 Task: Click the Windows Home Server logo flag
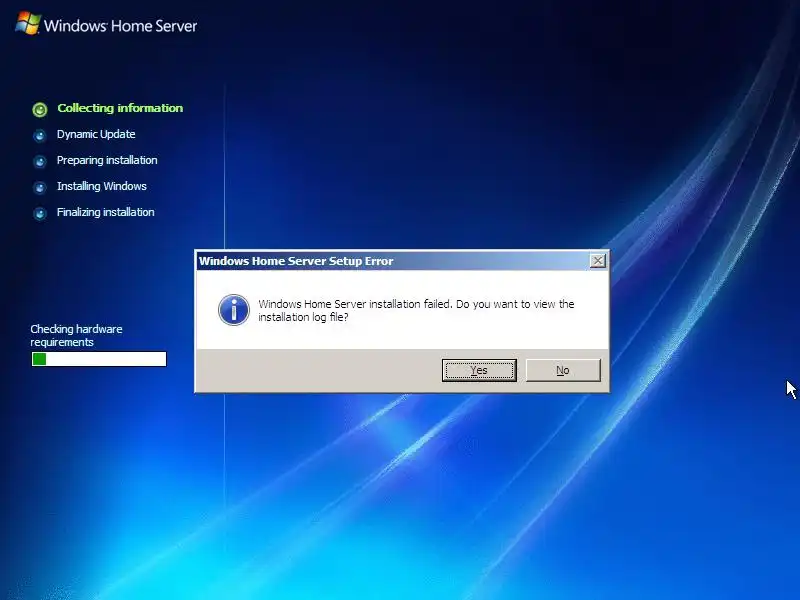[x=28, y=23]
